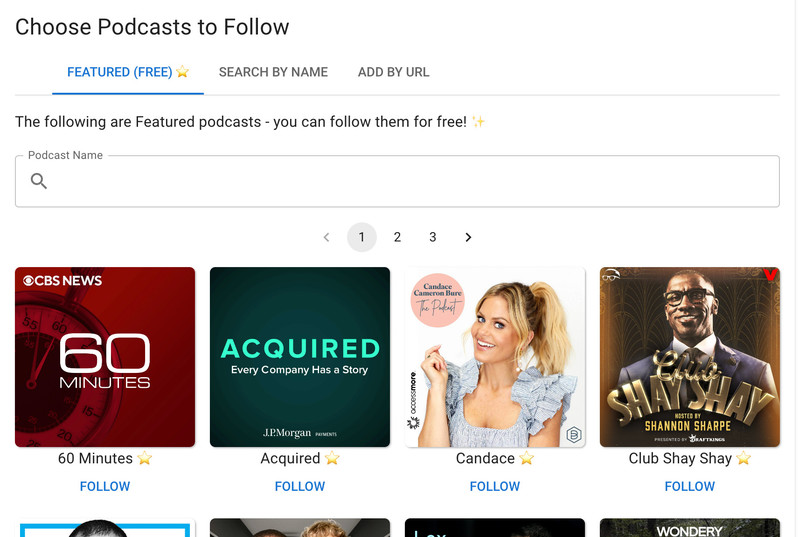
Task: Follow the Acquired podcast
Action: click(x=300, y=486)
